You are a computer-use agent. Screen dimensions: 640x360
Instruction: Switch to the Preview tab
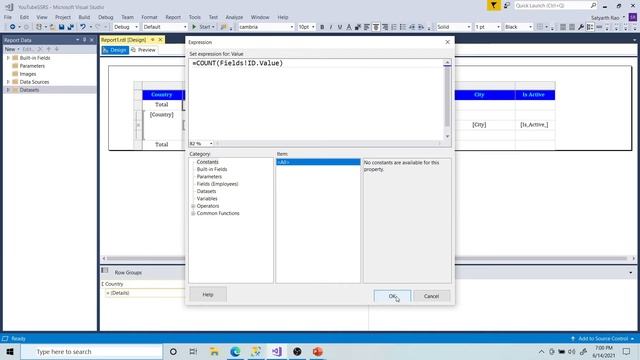coord(144,50)
